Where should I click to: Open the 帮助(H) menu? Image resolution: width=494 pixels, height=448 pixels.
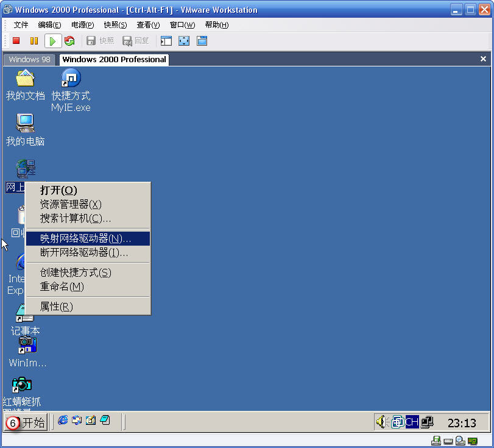217,24
